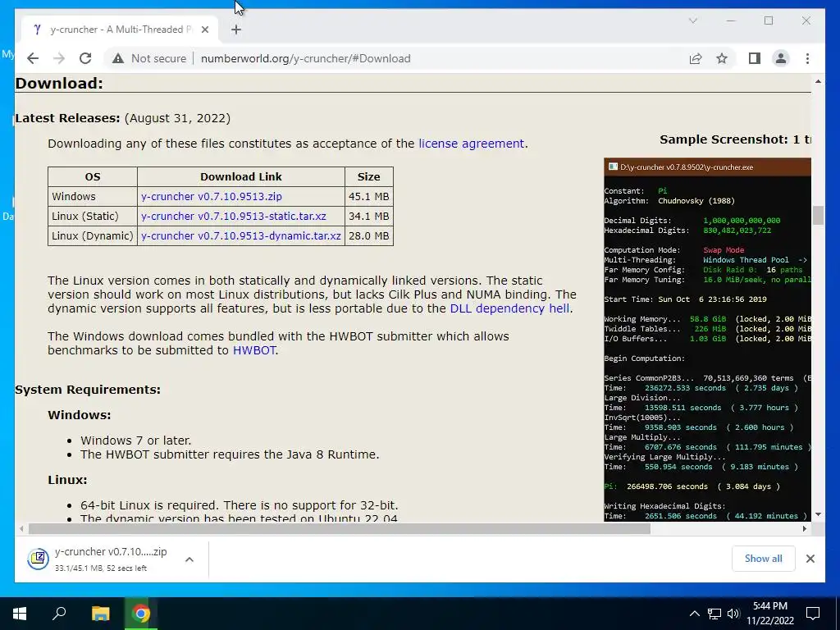Click the horizontal scrollbar thumb
840x630 pixels.
[x=339, y=529]
